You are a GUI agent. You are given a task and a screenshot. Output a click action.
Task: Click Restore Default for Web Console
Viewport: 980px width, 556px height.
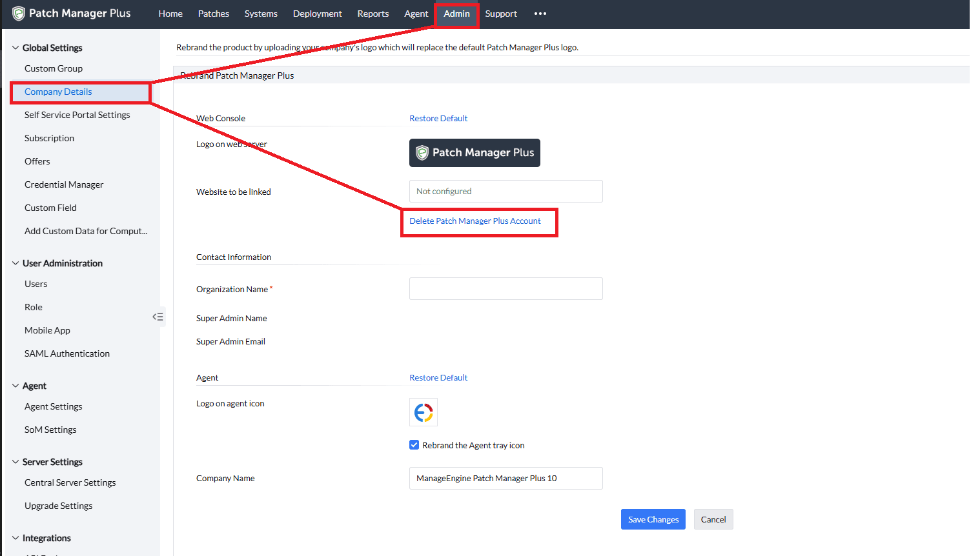click(x=438, y=119)
